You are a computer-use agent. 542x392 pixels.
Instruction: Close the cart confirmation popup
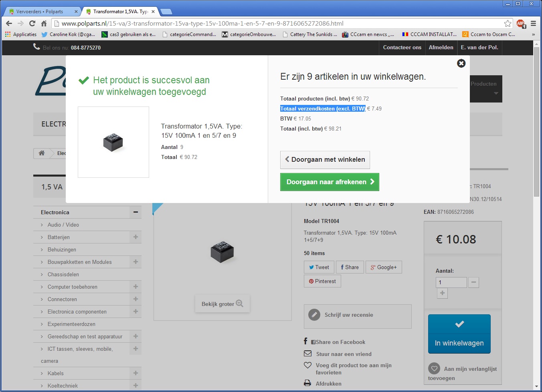click(461, 63)
